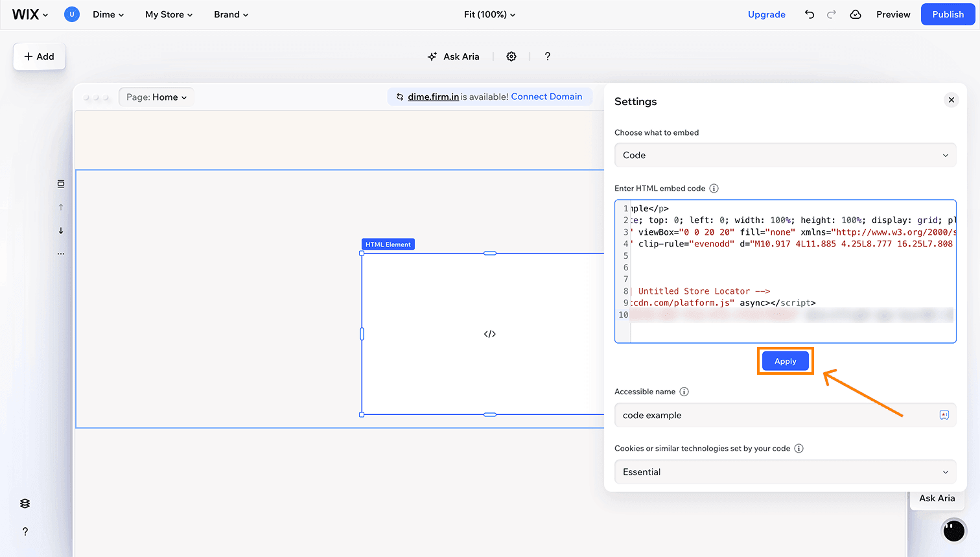Publish the site
The height and width of the screenshot is (557, 980).
pos(948,14)
